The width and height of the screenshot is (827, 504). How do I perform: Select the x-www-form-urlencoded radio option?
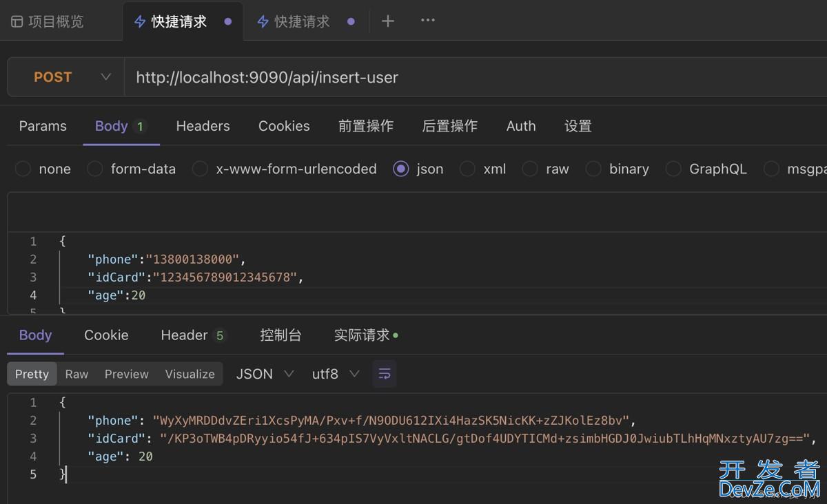tap(200, 169)
